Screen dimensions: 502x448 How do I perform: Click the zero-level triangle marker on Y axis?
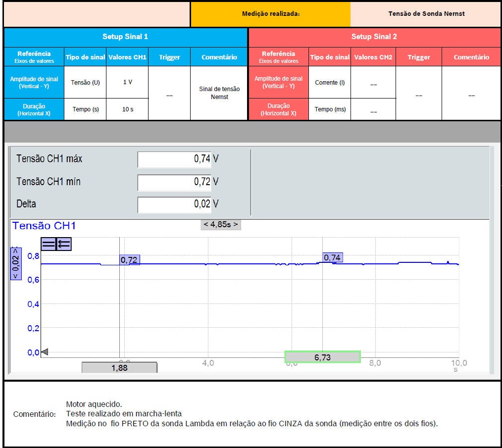(x=44, y=352)
